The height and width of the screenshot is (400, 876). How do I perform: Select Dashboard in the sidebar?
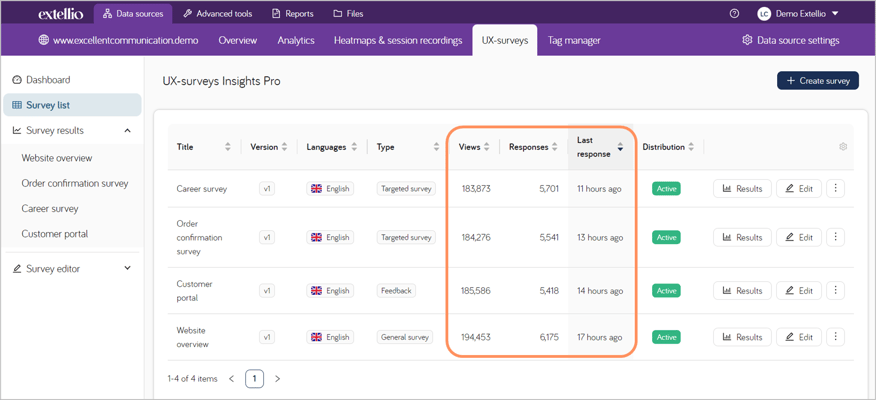48,80
